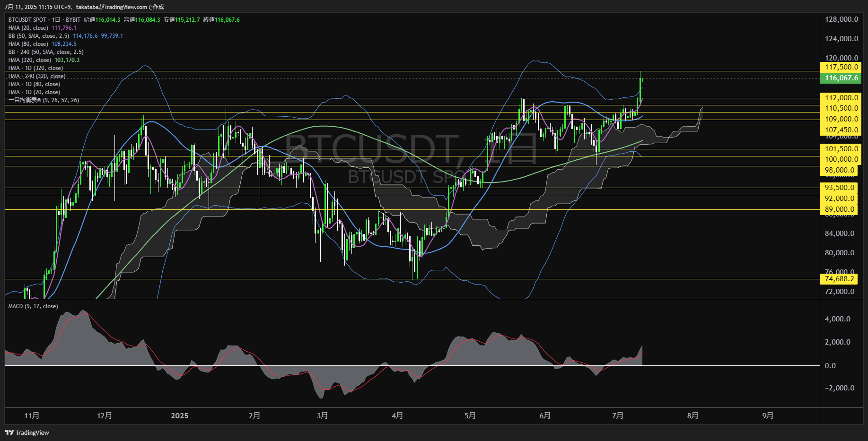
Task: Click the MACD (9, 17, close) pane legend
Action: point(33,306)
